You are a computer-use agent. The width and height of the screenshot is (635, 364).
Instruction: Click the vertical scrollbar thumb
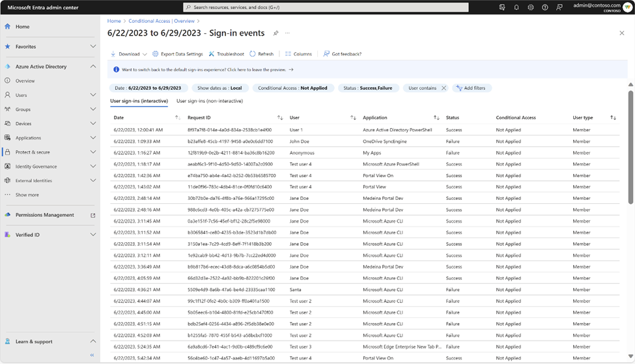pos(630,147)
